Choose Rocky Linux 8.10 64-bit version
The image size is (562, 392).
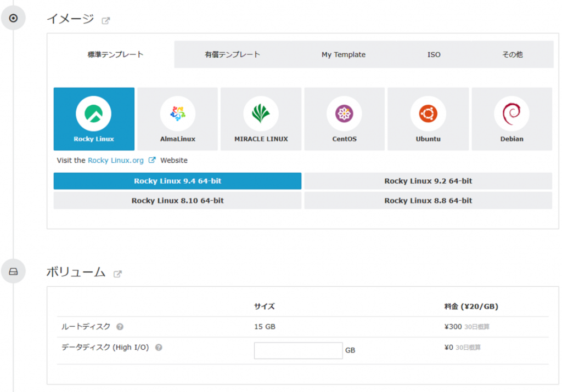click(177, 201)
